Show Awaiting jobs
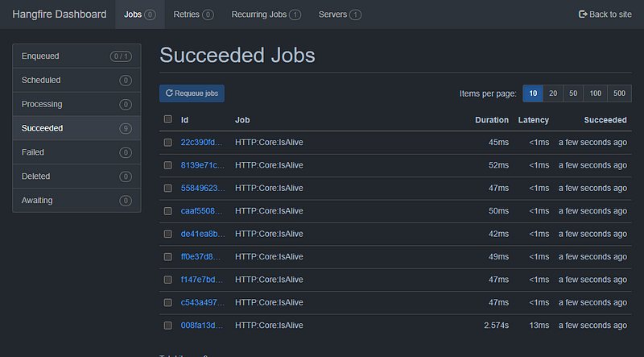 point(76,201)
